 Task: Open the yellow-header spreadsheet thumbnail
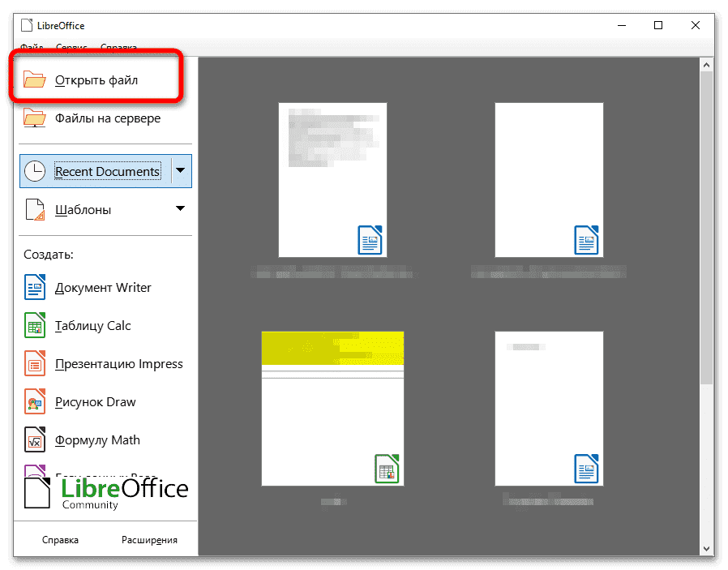point(332,409)
